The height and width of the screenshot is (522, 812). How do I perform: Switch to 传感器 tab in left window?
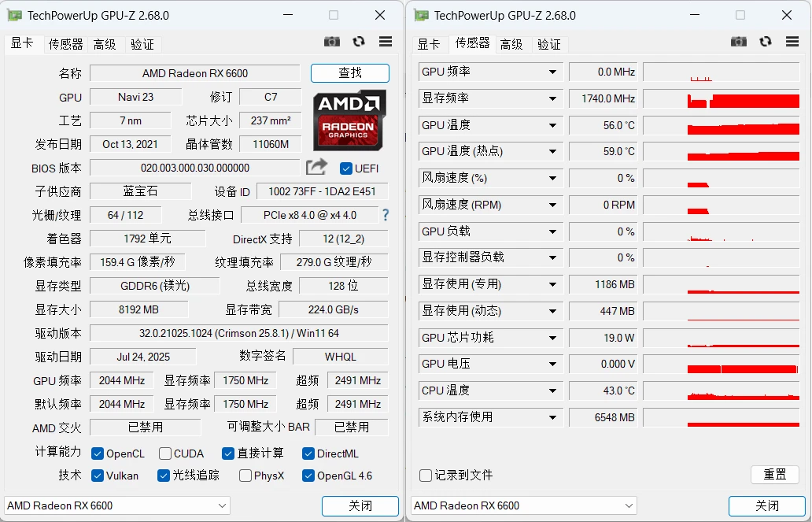click(65, 45)
